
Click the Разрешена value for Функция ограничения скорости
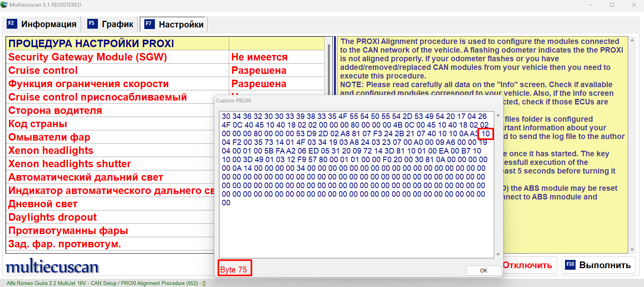259,84
